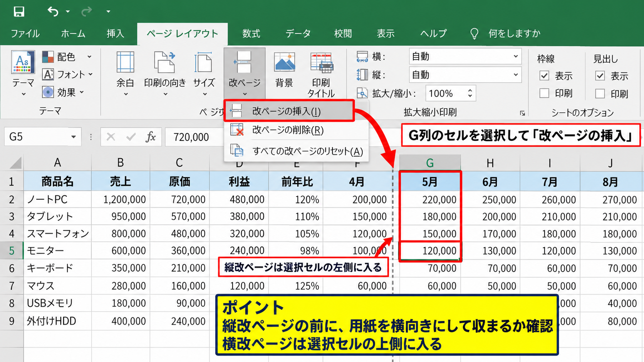Open the フォント theme fonts icon

(x=48, y=74)
